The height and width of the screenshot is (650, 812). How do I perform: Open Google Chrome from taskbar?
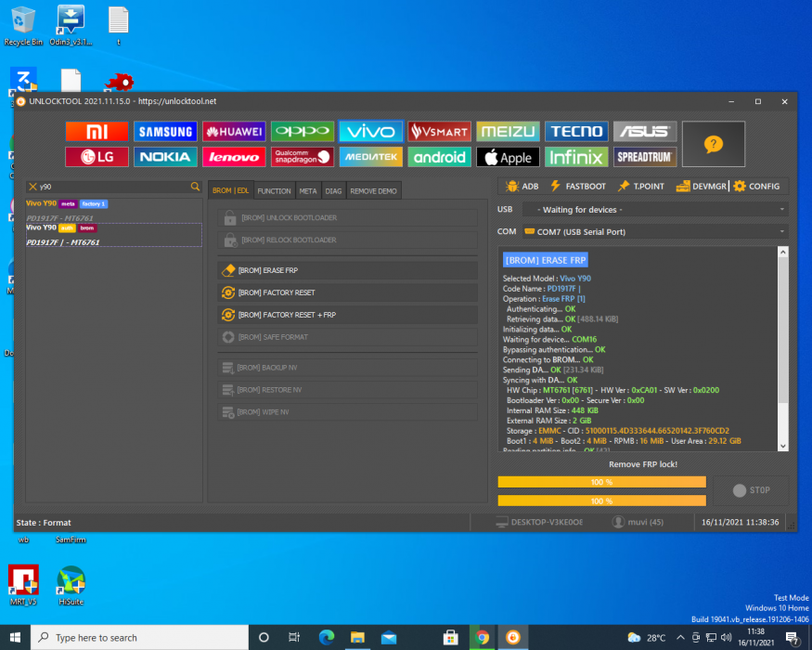pyautogui.click(x=482, y=638)
